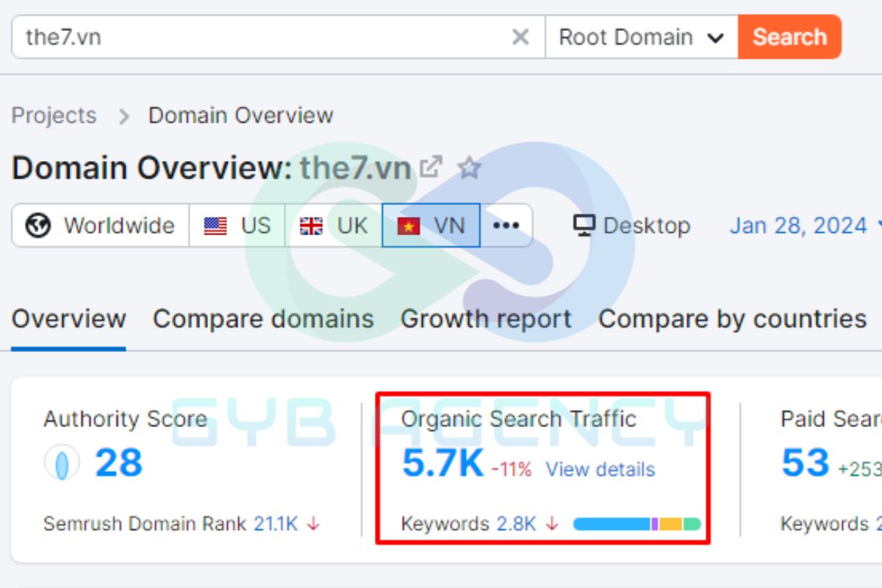Open the Growth report tab
This screenshot has width=882, height=588.
(x=486, y=319)
